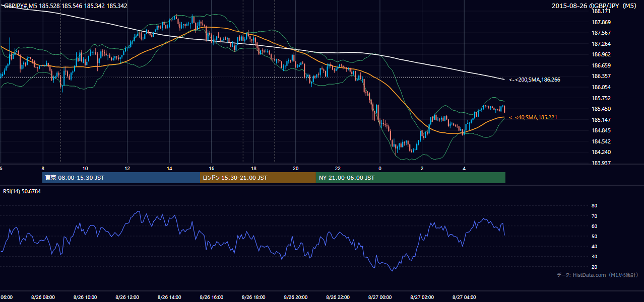Click the 187.567 price axis label
Screen dimensions: 644x302
pos(601,33)
